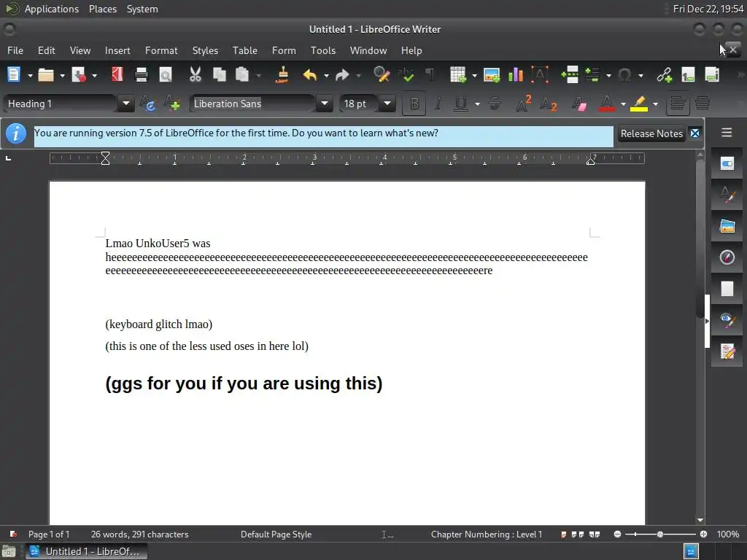Toggle Print Preview
Image resolution: width=747 pixels, height=560 pixels.
click(166, 75)
